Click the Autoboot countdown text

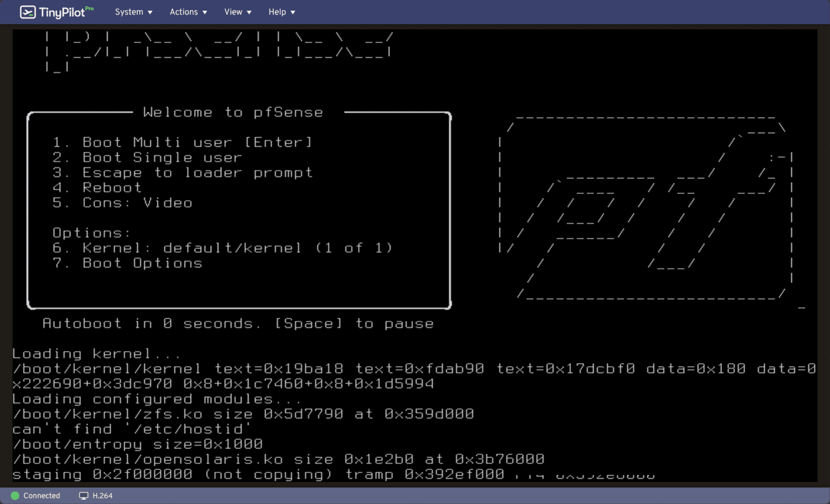238,323
